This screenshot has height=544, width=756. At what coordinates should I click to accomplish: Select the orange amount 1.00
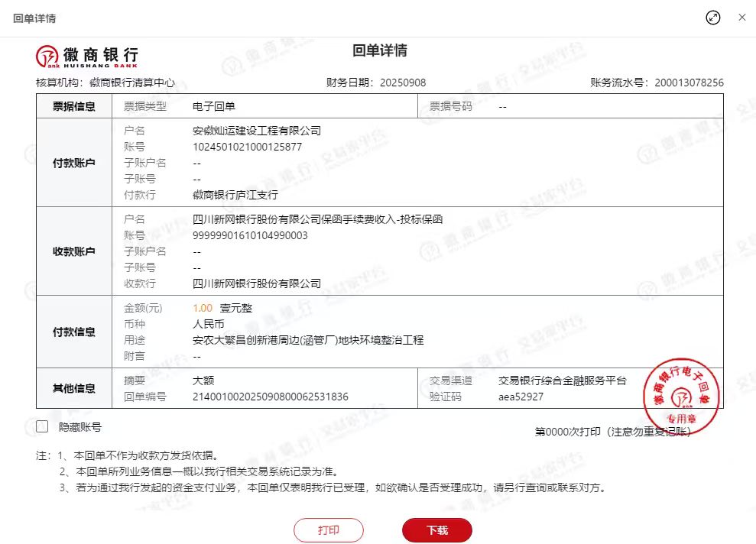click(x=203, y=308)
